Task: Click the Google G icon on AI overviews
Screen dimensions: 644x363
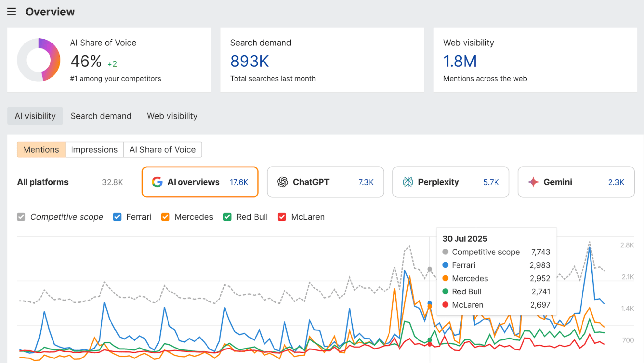Action: pos(157,182)
